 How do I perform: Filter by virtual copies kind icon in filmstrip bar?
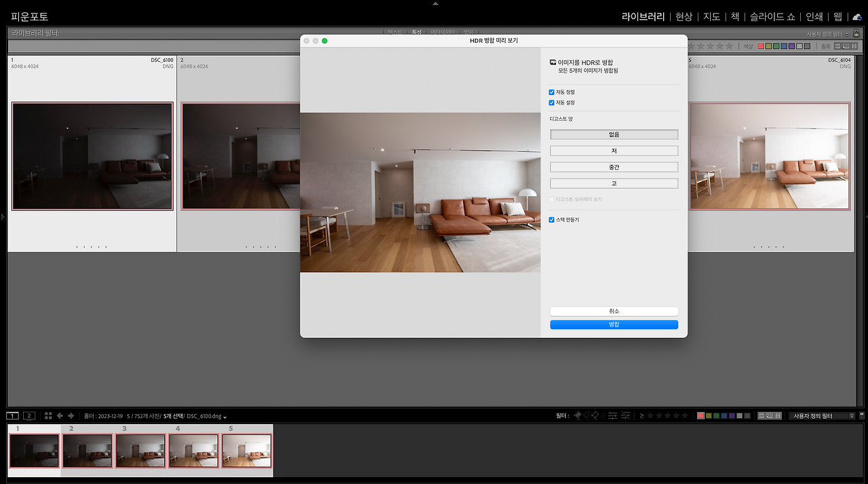(770, 415)
